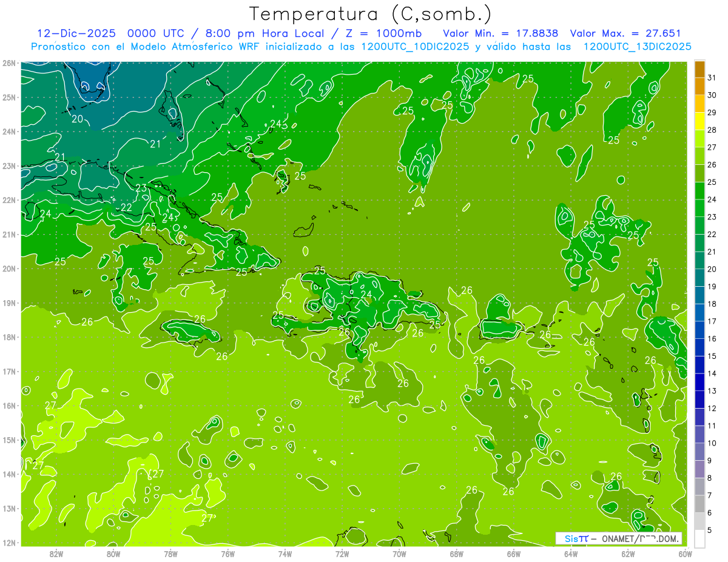728x562 pixels.
Task: Click longitude axis label "60W"
Action: [x=685, y=554]
